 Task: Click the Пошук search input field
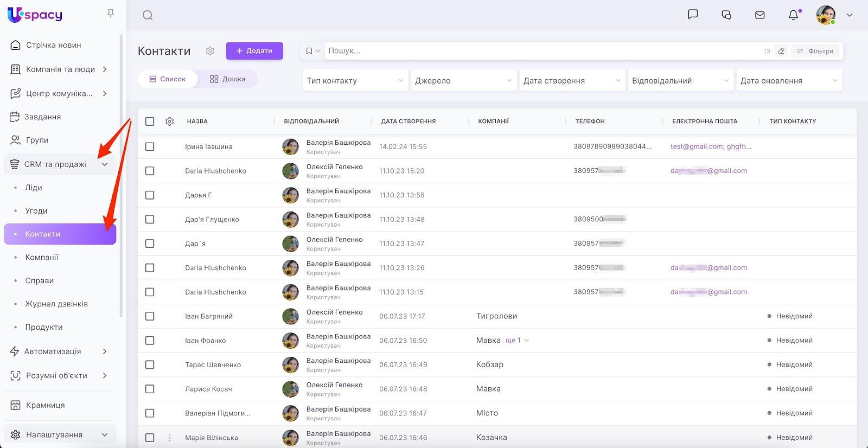[542, 51]
